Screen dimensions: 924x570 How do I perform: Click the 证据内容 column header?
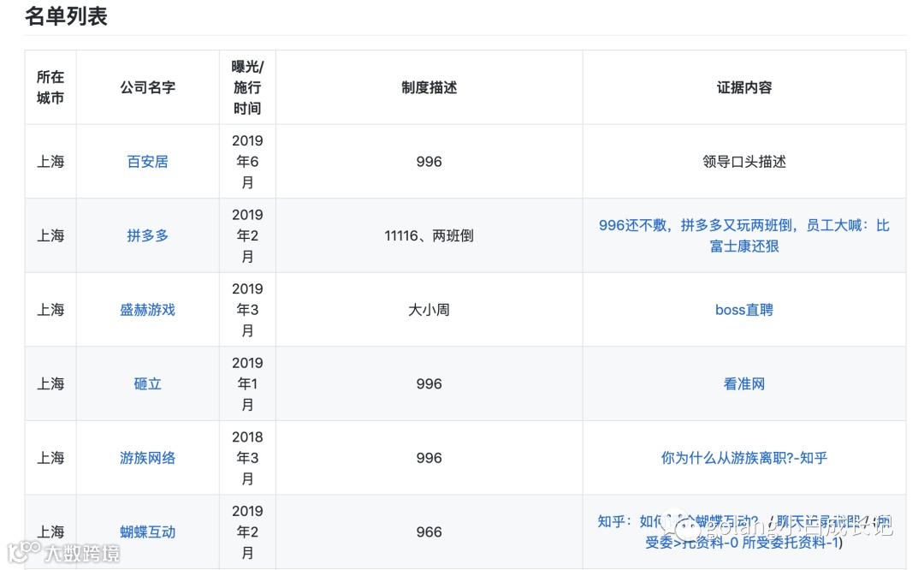pos(743,87)
